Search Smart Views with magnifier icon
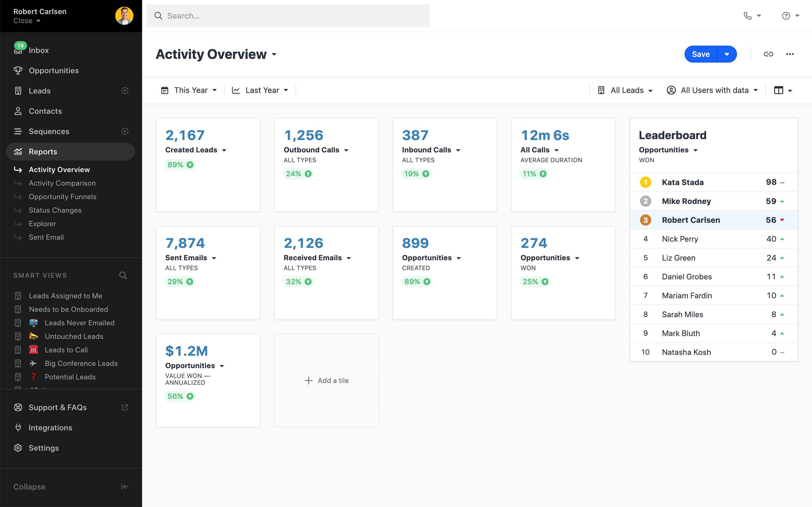The height and width of the screenshot is (507, 812). (123, 275)
